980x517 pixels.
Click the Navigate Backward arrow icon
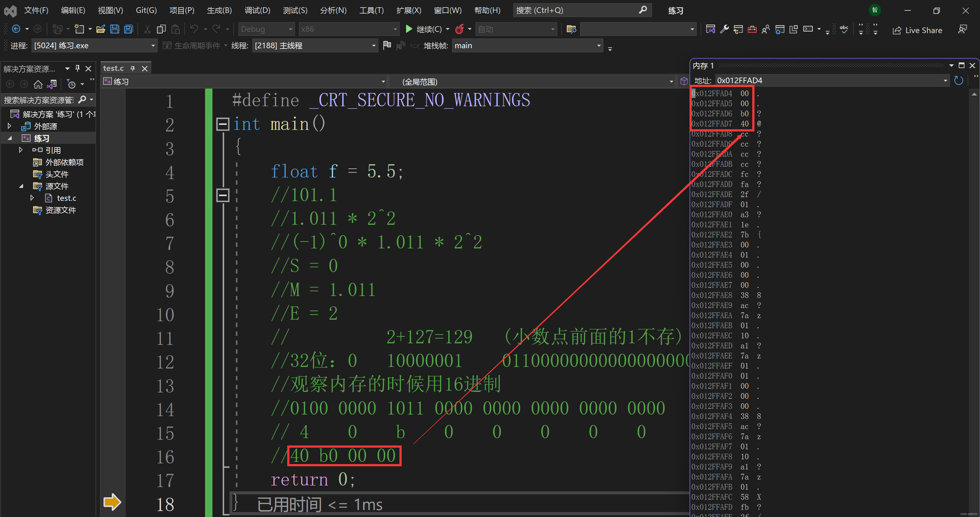(x=16, y=29)
